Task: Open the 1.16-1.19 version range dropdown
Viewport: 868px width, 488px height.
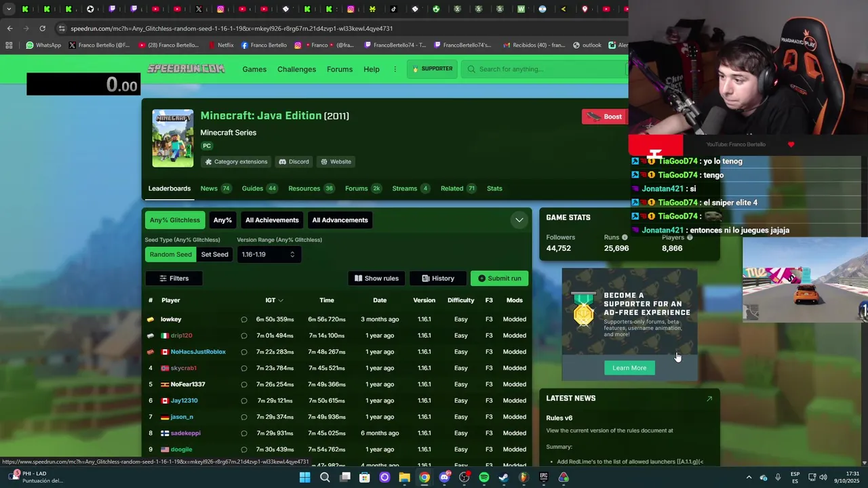Action: click(x=268, y=254)
